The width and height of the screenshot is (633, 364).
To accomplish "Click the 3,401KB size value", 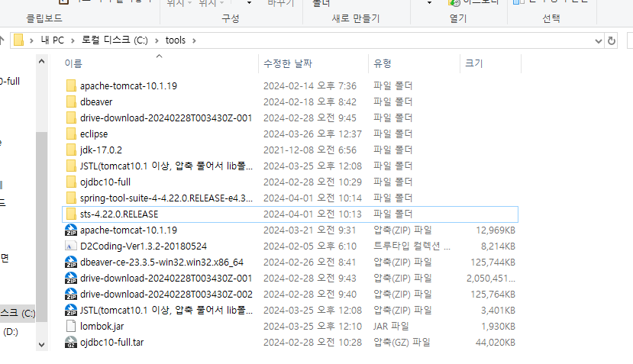I will coord(498,311).
